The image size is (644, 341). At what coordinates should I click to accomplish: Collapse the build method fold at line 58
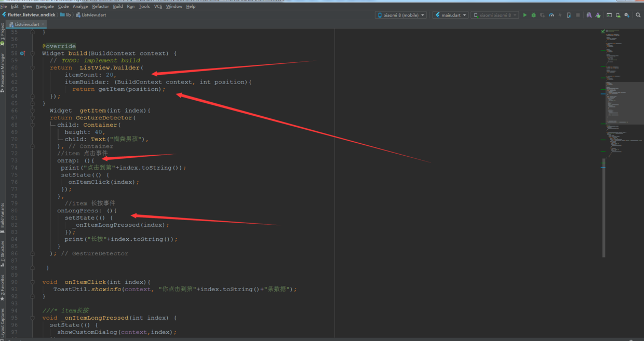[x=32, y=53]
